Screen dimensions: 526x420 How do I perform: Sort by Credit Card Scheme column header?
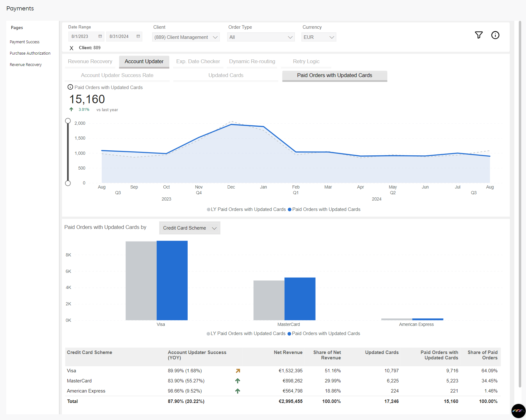click(x=89, y=352)
